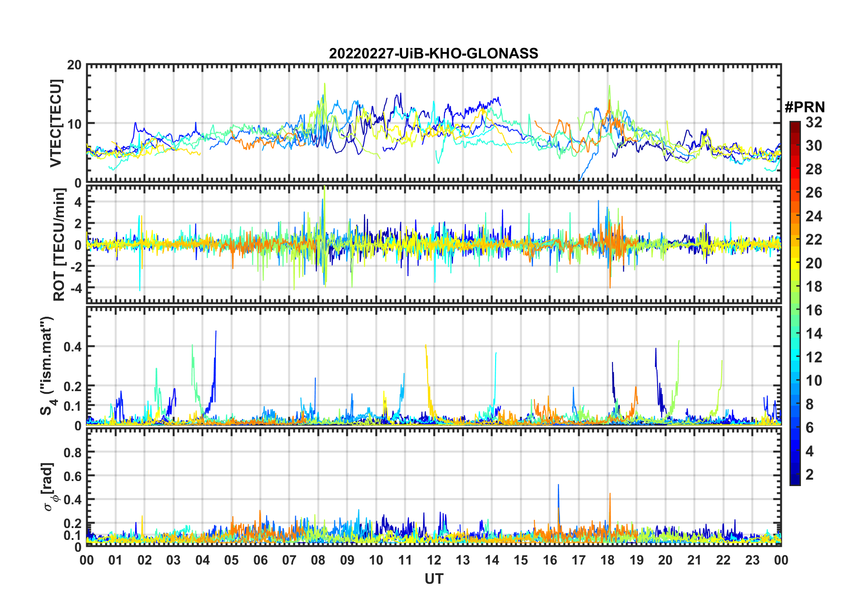The width and height of the screenshot is (868, 607).
Task: Click the 12 tick on the UT axis
Action: click(434, 560)
